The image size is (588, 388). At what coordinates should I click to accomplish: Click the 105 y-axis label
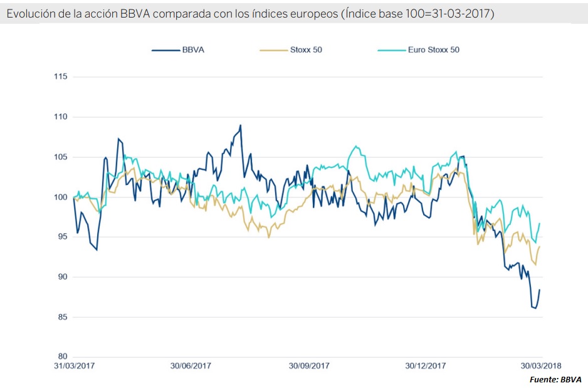pyautogui.click(x=61, y=157)
